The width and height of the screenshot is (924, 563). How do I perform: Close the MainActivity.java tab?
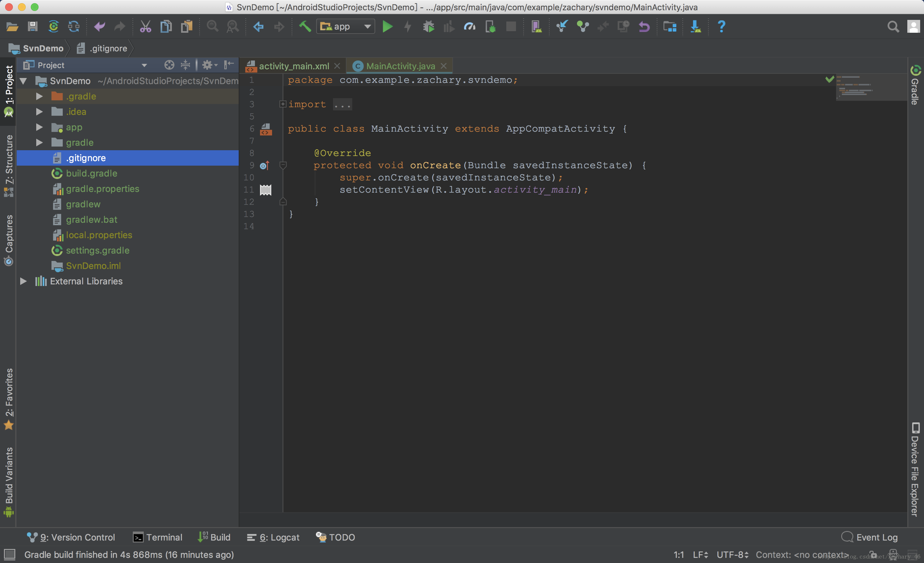click(443, 66)
